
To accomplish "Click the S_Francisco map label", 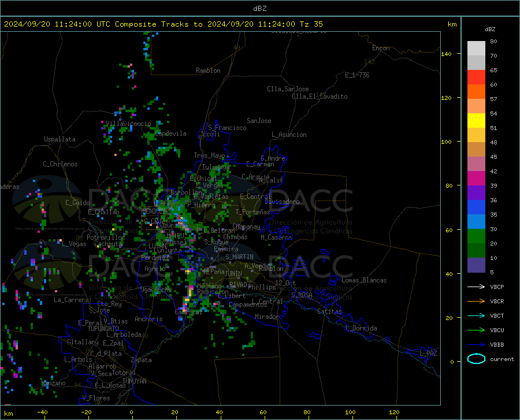I will 227,128.
